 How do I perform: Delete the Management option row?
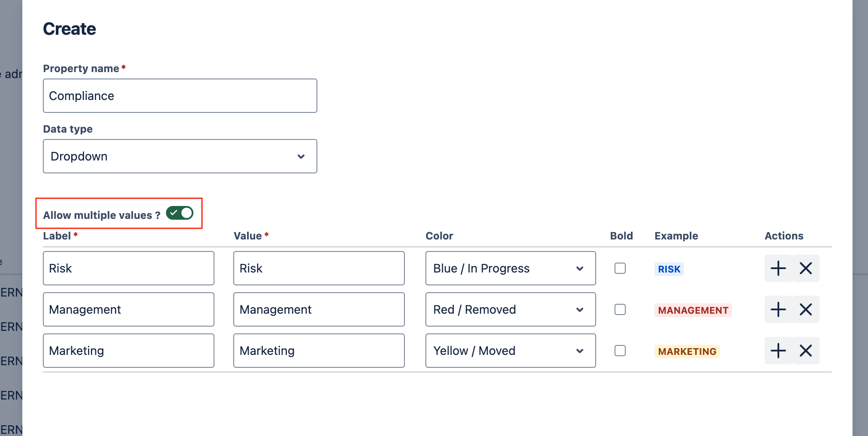point(806,309)
